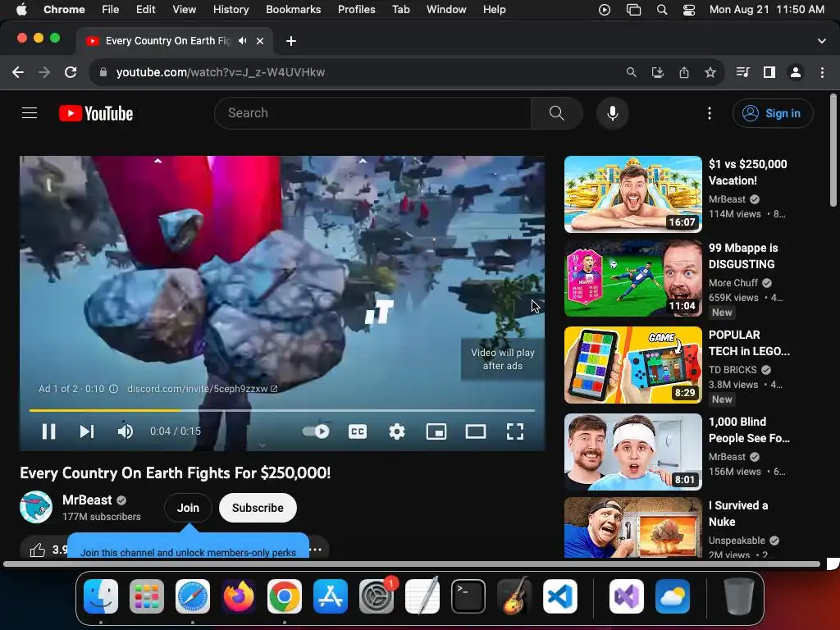
Task: Open 'I Survived a Nuke' title
Action: point(738,514)
